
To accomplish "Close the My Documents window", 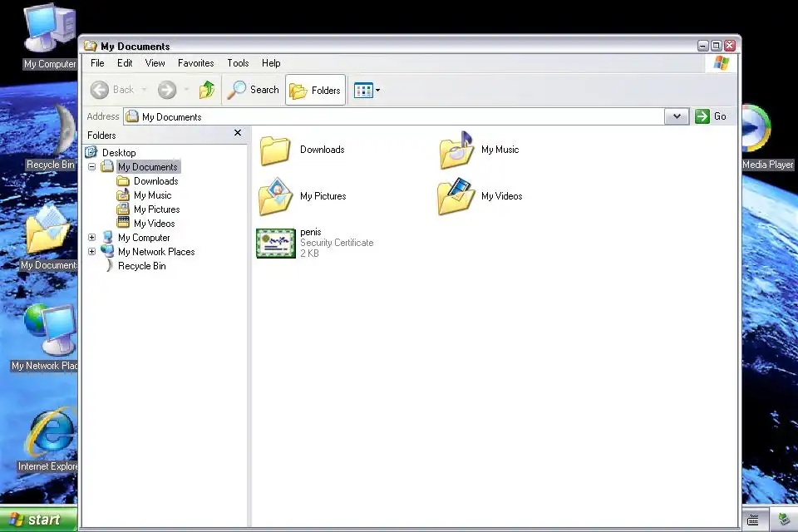I will click(729, 46).
